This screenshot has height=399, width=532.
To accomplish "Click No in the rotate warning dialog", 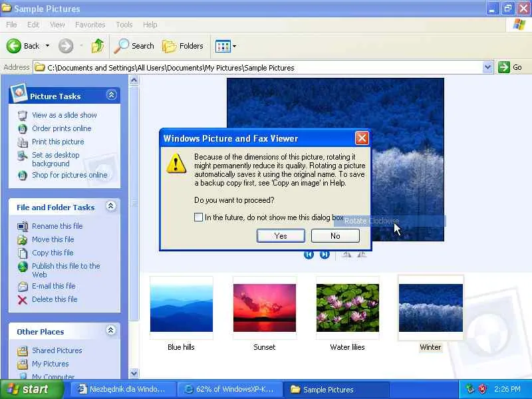I will coord(335,235).
